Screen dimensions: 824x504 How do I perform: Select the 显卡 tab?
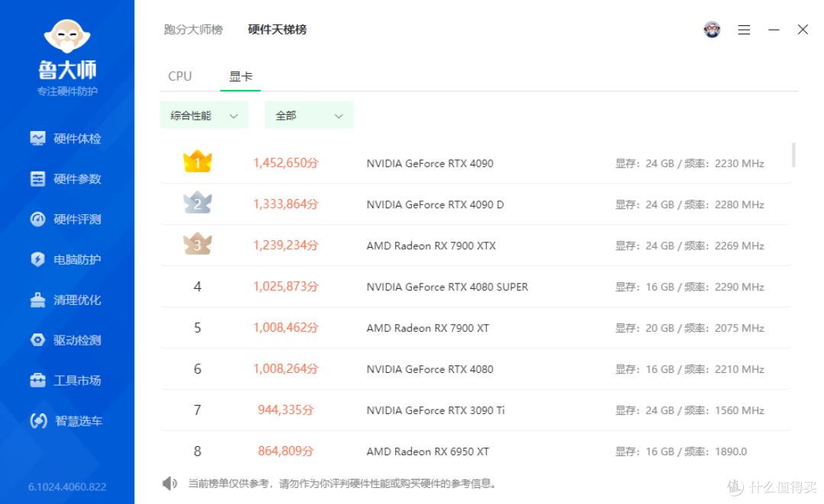pos(240,77)
